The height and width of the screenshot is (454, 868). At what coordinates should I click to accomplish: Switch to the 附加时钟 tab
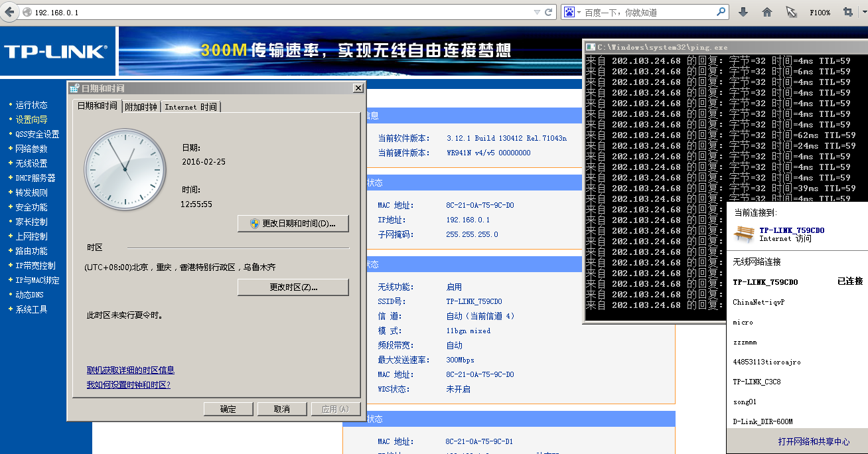(141, 107)
